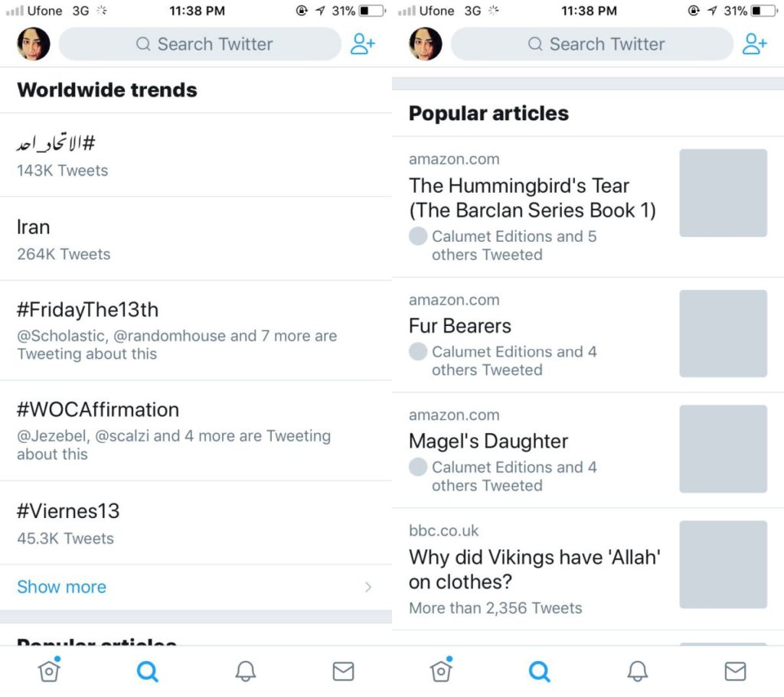The image size is (784, 697).
Task: Open the #FridayThe13th hashtag
Action: [88, 310]
